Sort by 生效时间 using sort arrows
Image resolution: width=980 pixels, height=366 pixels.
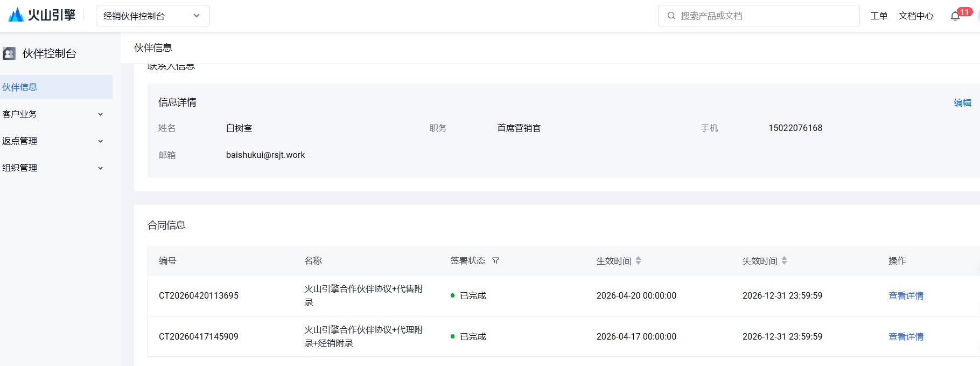(x=638, y=261)
